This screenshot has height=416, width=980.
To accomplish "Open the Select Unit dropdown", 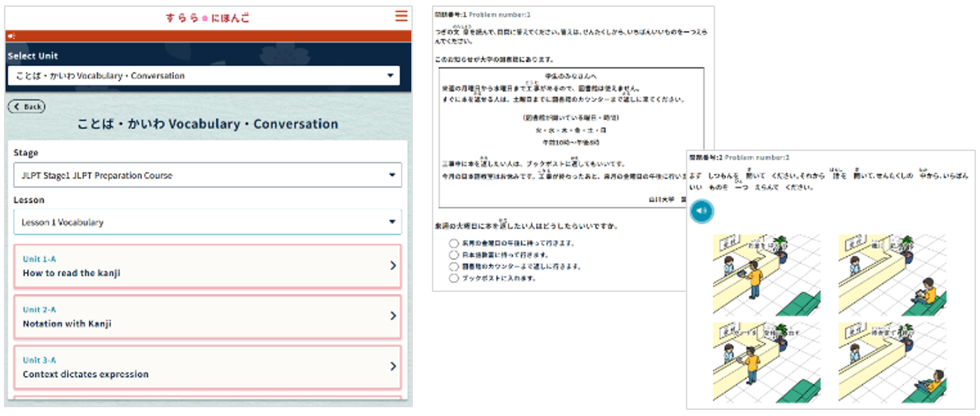I will point(204,76).
